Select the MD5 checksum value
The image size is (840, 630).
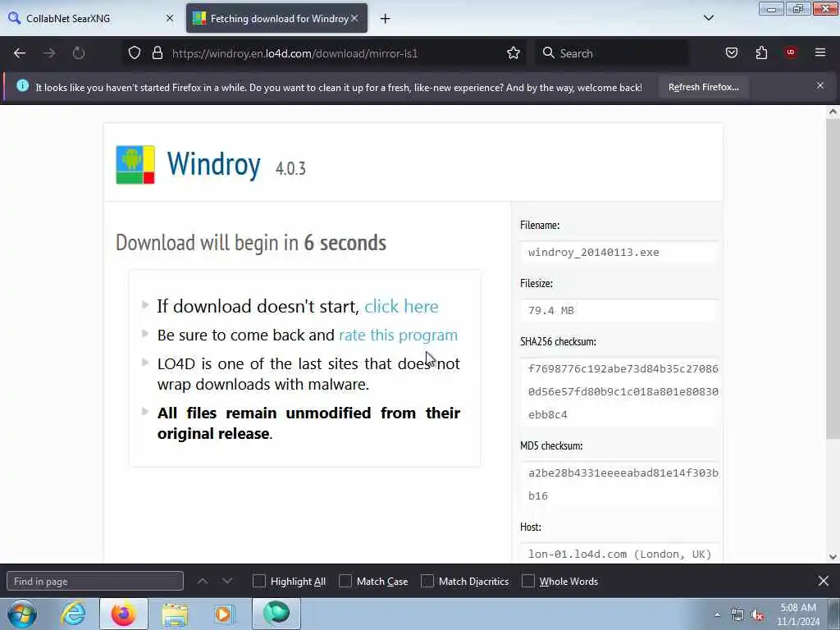click(623, 484)
